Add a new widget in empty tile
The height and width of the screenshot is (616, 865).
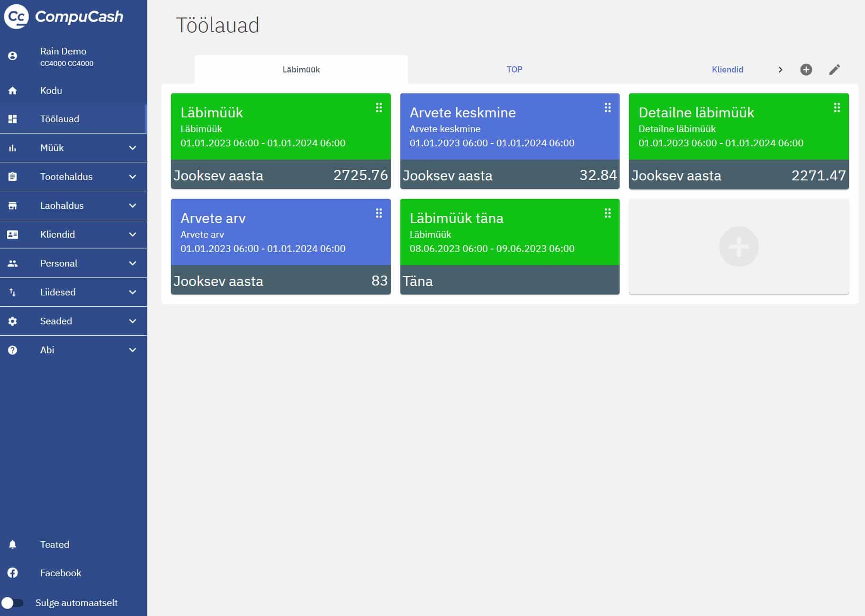pyautogui.click(x=739, y=247)
